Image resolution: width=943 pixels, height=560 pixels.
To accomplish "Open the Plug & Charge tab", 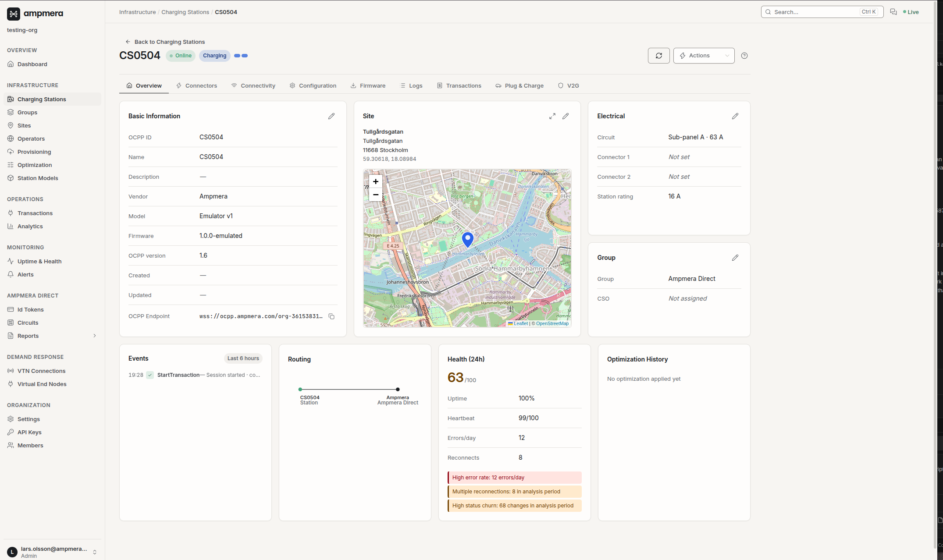I will click(x=520, y=85).
